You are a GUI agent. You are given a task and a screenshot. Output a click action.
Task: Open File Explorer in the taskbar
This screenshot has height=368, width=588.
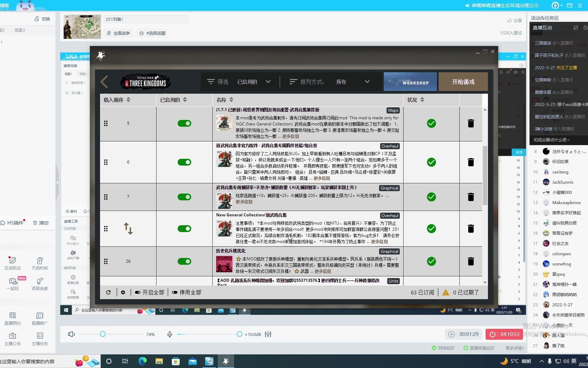[159, 361]
